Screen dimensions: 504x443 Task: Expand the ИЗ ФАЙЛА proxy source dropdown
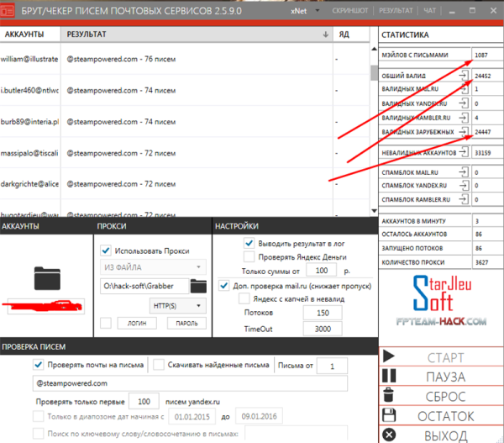click(x=198, y=267)
